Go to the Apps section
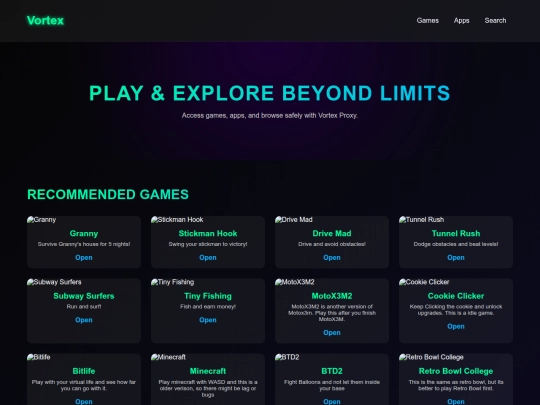Image resolution: width=540 pixels, height=405 pixels. point(461,21)
